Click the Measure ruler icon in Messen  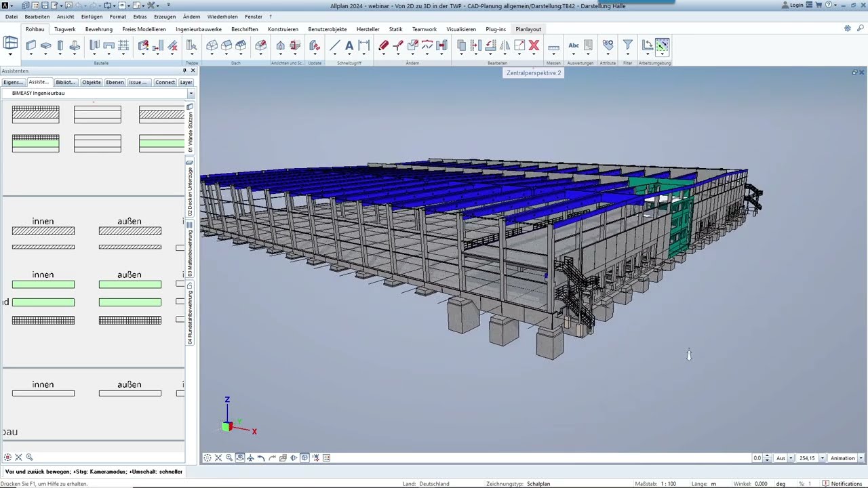[553, 47]
